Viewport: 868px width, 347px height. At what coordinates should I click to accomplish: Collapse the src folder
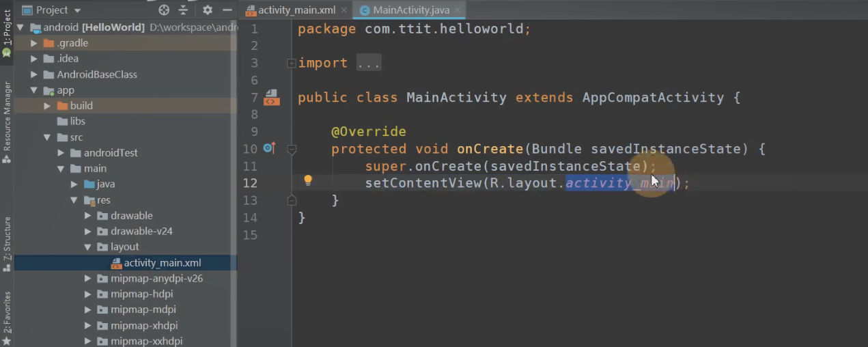pyautogui.click(x=47, y=137)
